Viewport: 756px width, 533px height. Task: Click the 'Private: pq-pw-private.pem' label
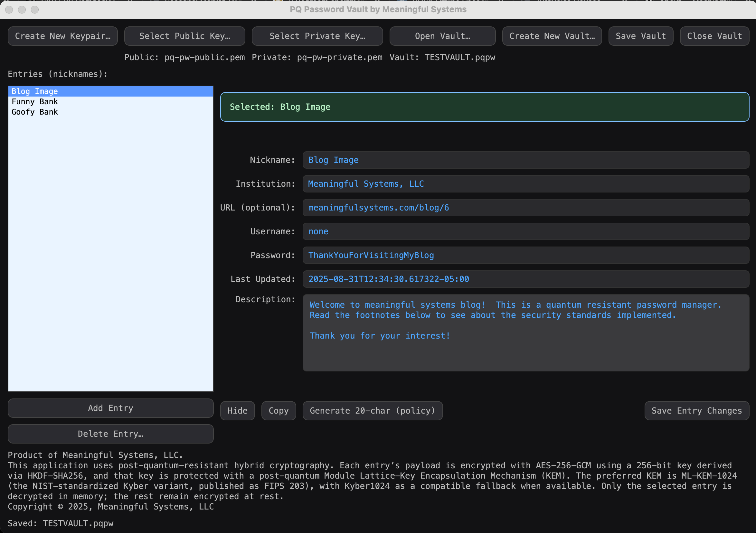click(x=317, y=57)
